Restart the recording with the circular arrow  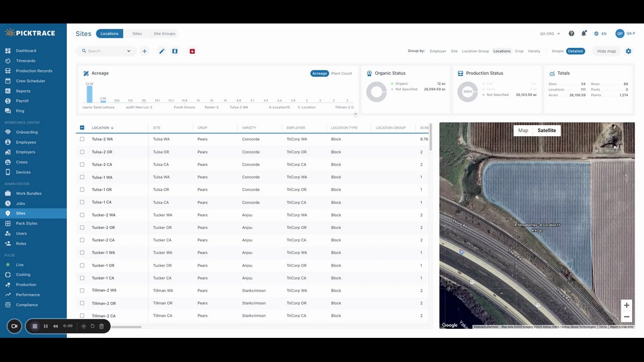point(93,326)
